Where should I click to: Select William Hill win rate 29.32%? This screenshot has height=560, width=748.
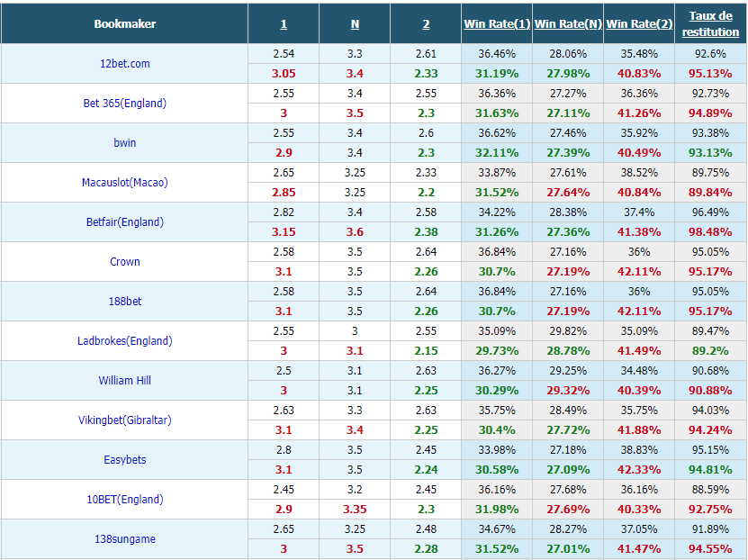click(568, 390)
